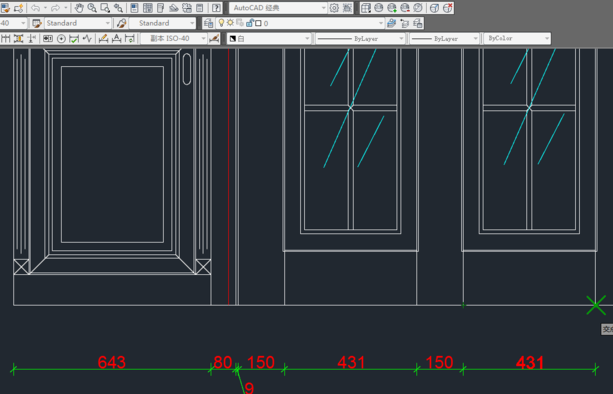Open the Undo history dropdown arrow
Image resolution: width=613 pixels, height=394 pixels.
tap(45, 7)
